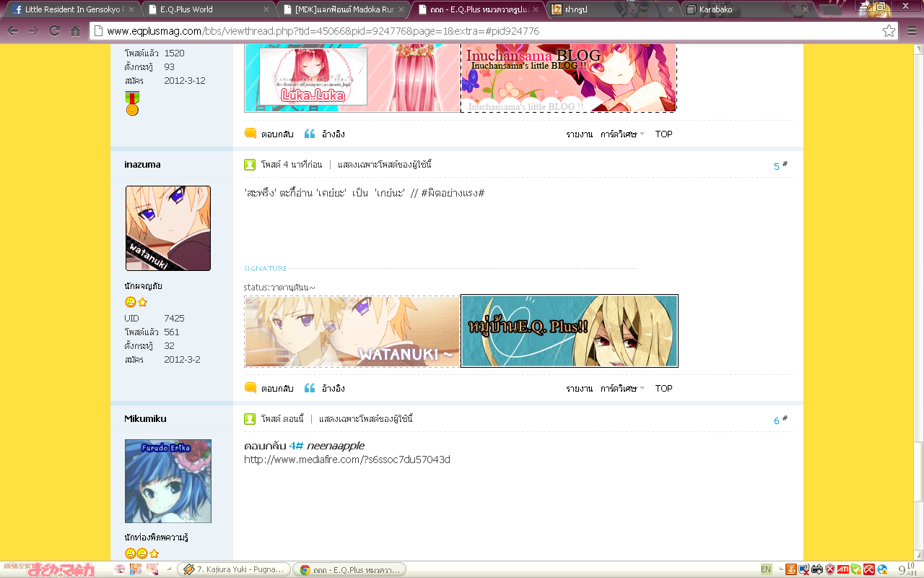Click the post icon beside โพสต์ ตอนนี้
The image size is (924, 578).
point(250,419)
